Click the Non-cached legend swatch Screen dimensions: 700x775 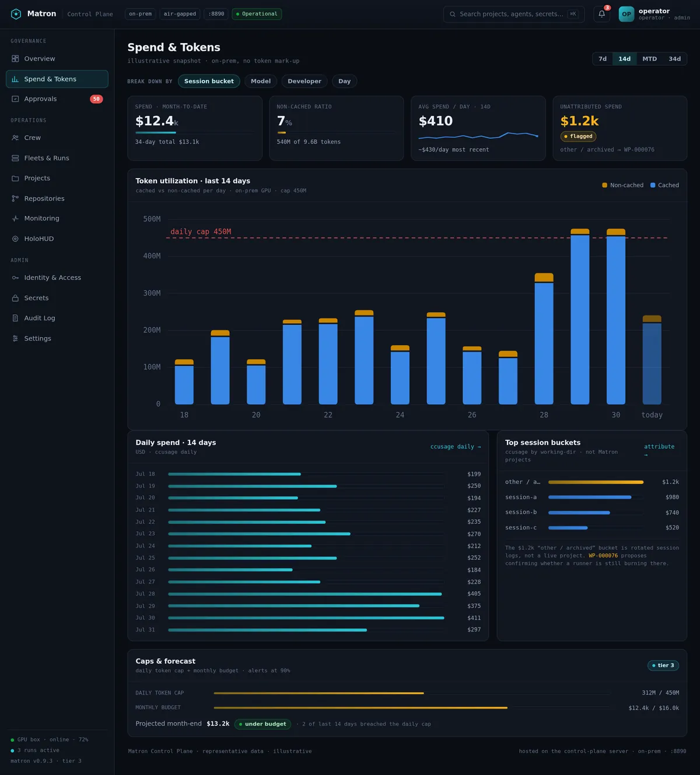(604, 185)
